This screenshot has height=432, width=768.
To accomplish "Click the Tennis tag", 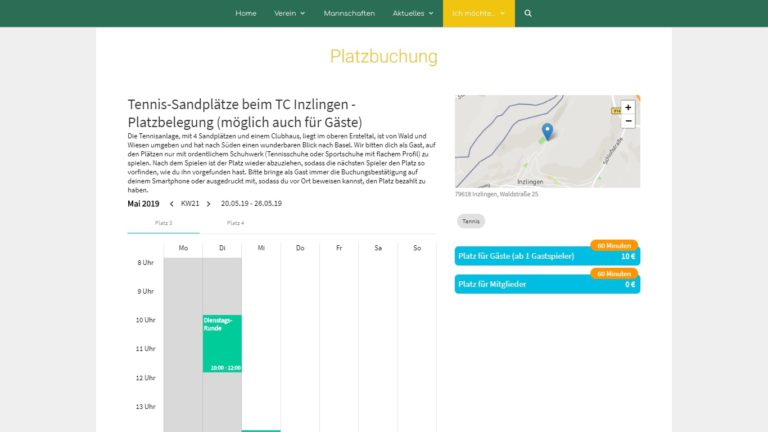I will [471, 221].
